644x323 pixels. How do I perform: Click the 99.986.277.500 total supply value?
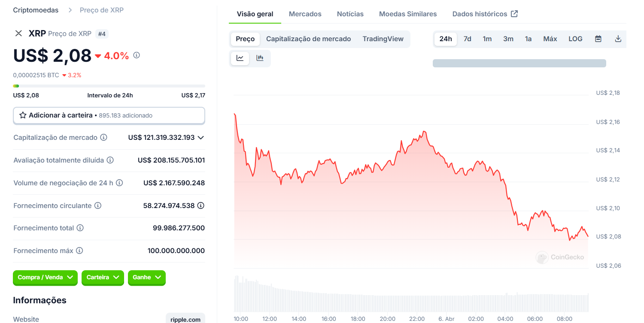(179, 228)
